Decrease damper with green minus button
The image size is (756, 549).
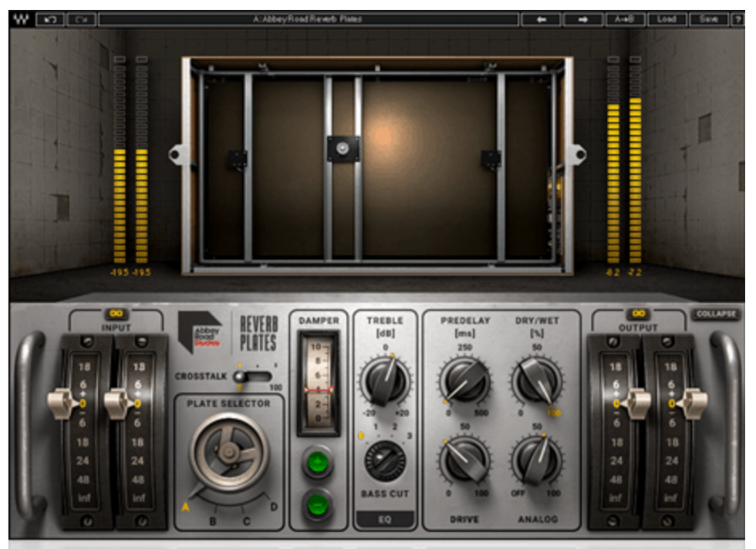317,506
